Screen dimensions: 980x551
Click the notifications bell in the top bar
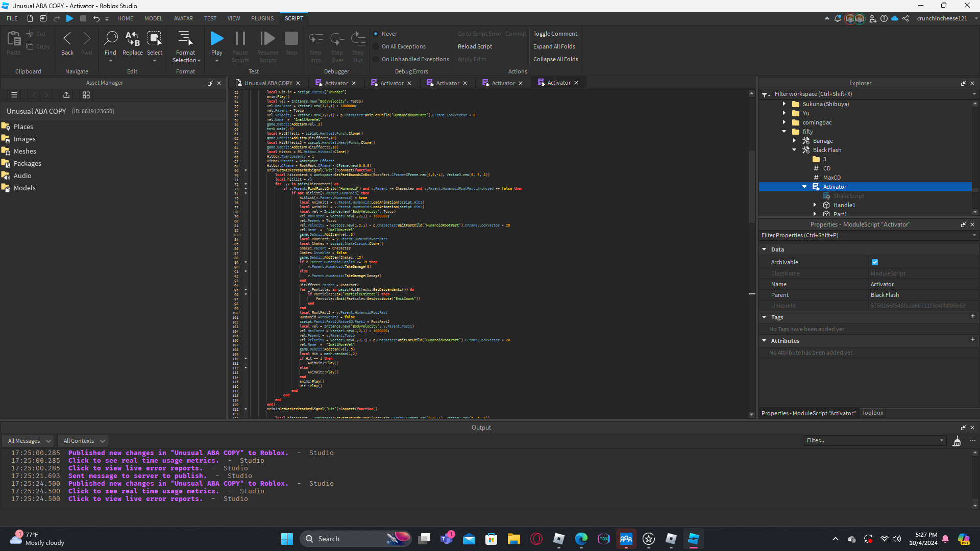tap(838, 18)
